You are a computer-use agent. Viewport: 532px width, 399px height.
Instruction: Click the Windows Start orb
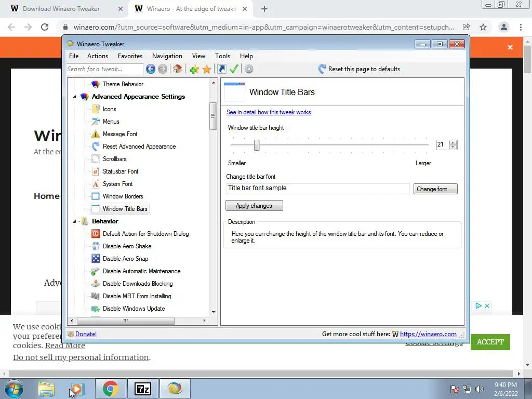click(x=14, y=389)
